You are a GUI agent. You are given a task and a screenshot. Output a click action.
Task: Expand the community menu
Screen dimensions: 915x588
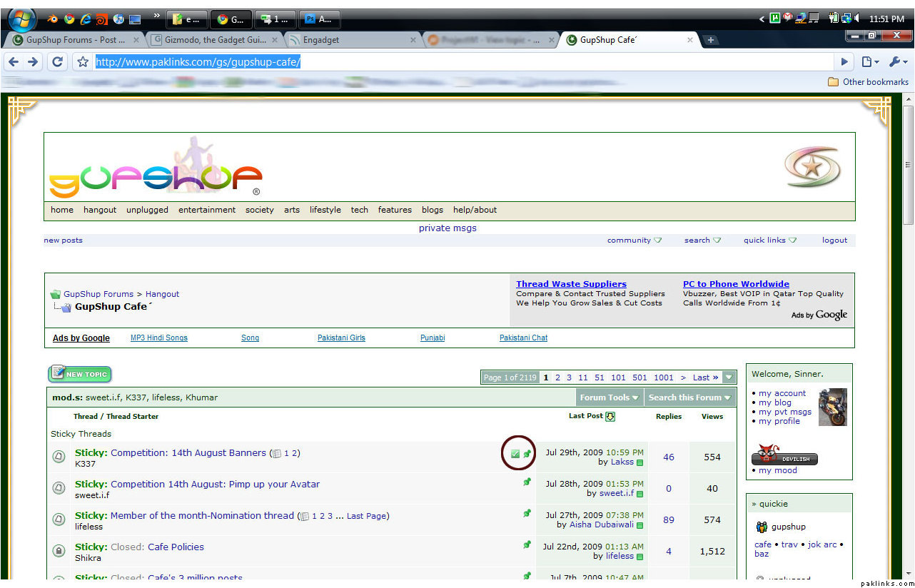click(634, 240)
